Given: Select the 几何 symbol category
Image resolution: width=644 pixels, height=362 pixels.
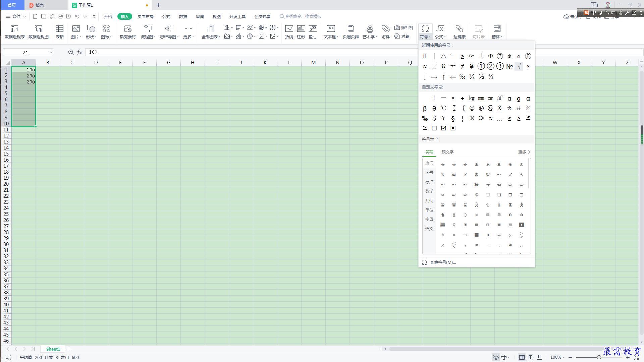Looking at the screenshot, I should click(x=429, y=200).
